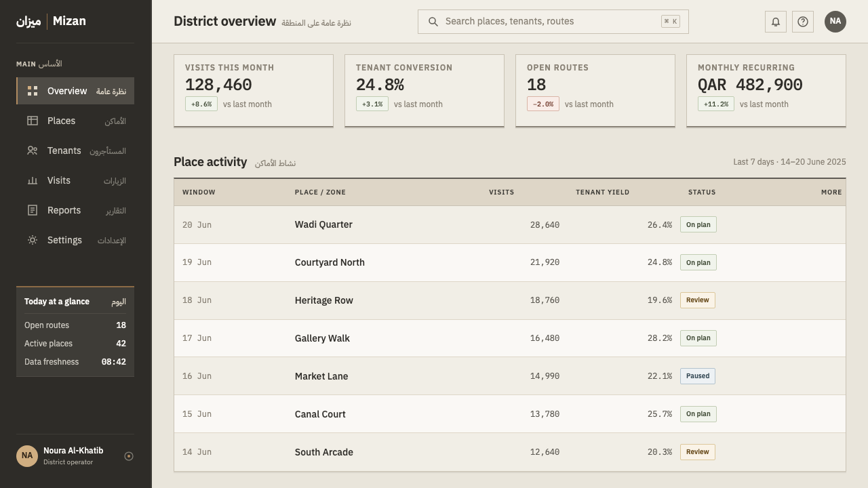
Task: Open Settings menu item
Action: click(75, 240)
